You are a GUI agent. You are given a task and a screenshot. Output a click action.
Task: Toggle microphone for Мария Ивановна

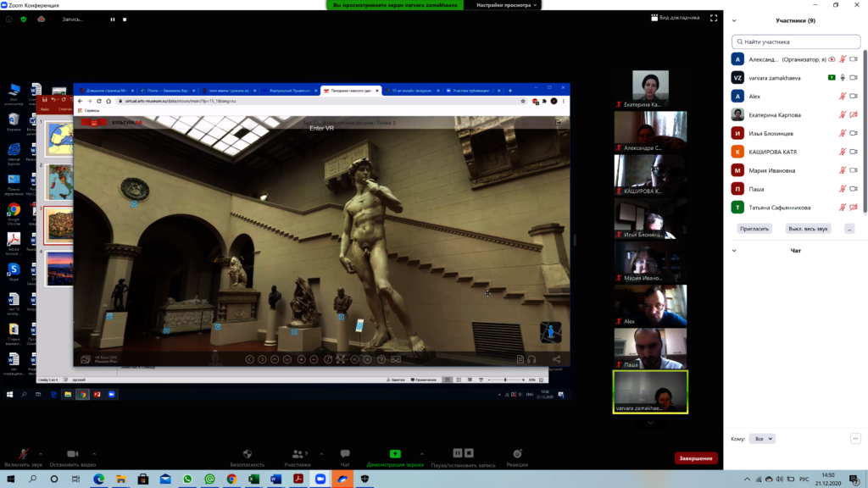pos(843,170)
